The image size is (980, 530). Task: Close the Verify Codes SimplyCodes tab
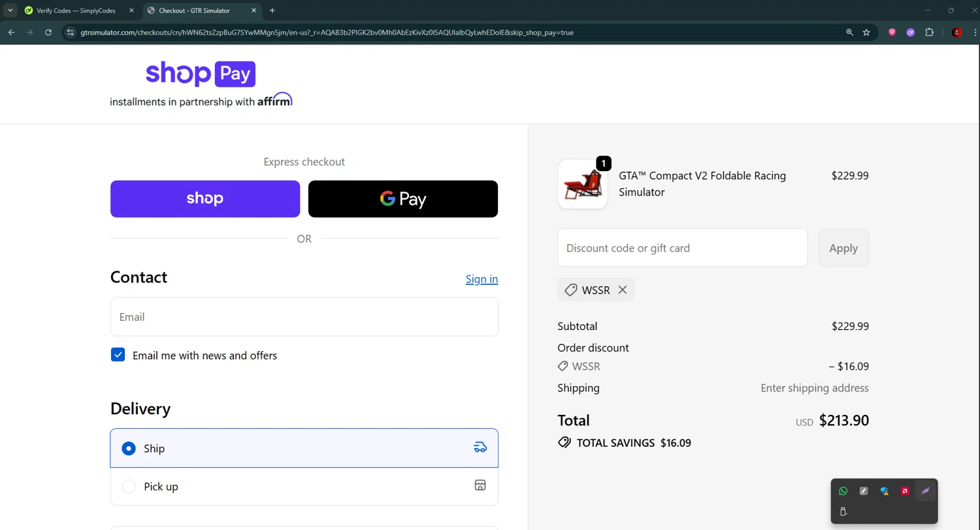(x=131, y=10)
